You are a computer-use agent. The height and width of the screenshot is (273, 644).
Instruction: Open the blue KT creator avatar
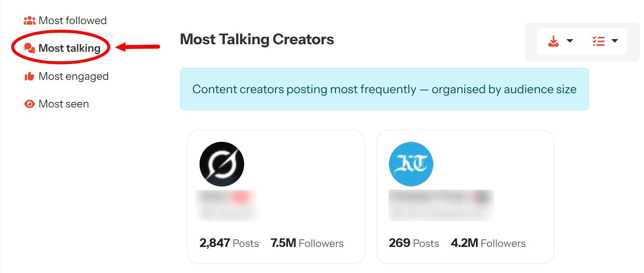point(411,164)
